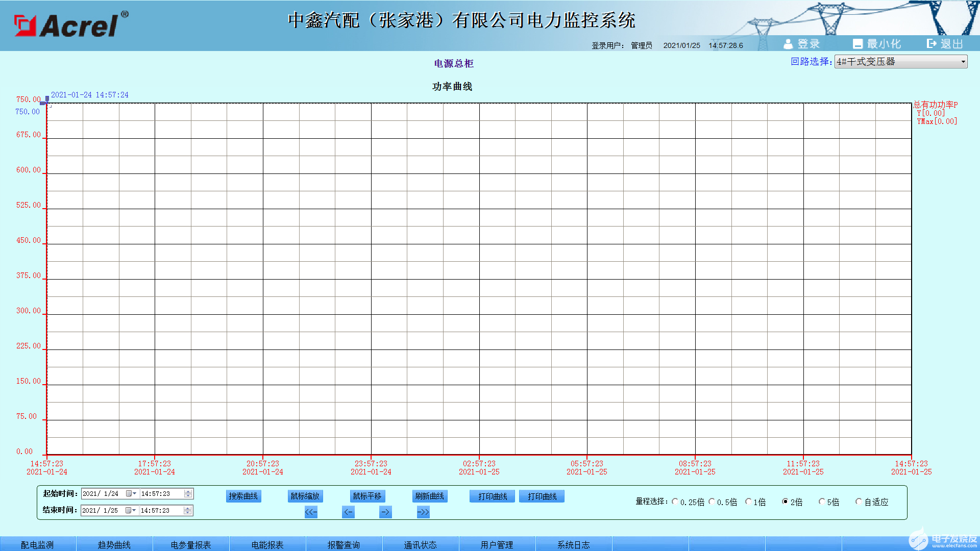The width and height of the screenshot is (980, 551).
Task: Step back with <- arrow
Action: 348,512
